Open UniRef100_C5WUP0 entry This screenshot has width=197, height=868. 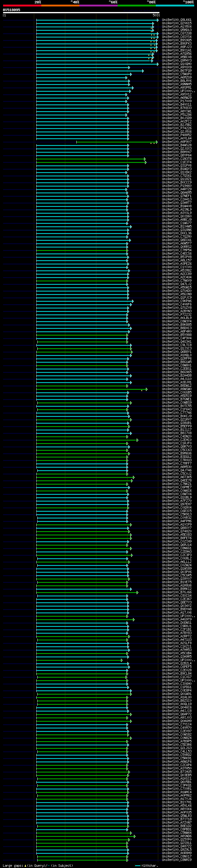coord(177,74)
